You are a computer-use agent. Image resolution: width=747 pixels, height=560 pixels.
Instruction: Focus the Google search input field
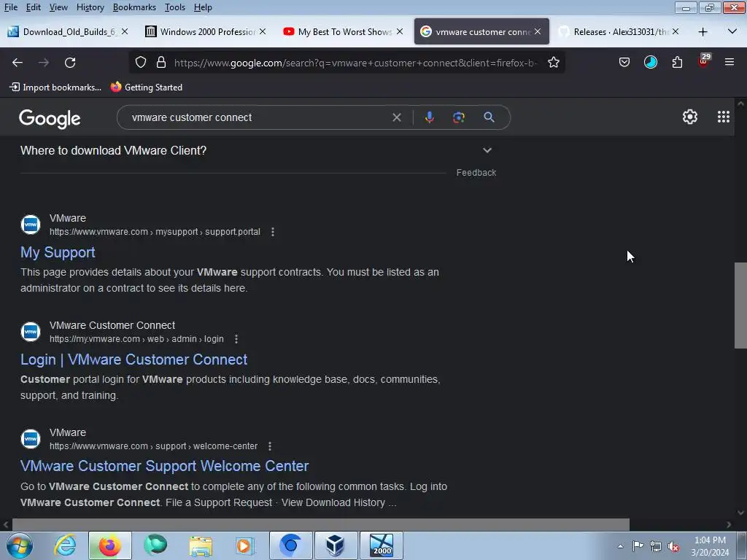pyautogui.click(x=258, y=117)
